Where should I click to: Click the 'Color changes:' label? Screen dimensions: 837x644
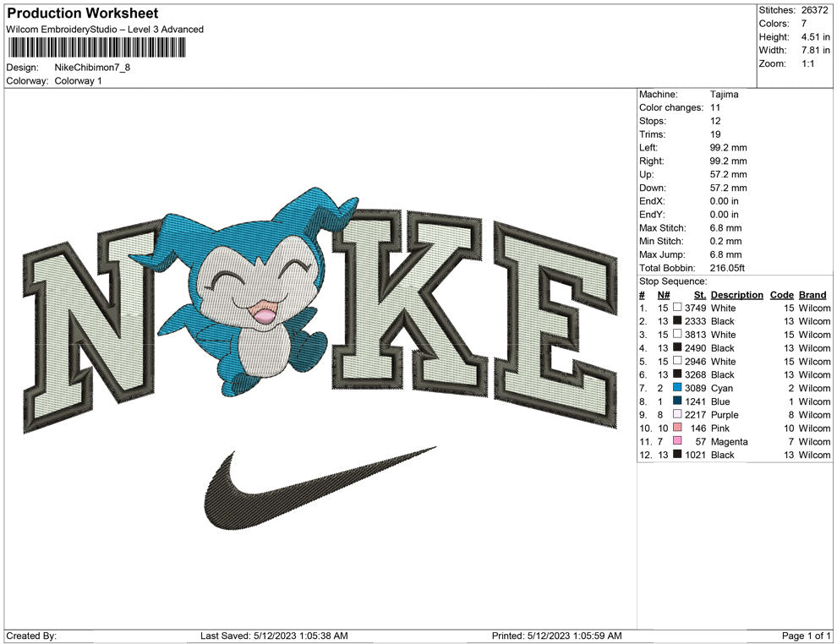[671, 108]
